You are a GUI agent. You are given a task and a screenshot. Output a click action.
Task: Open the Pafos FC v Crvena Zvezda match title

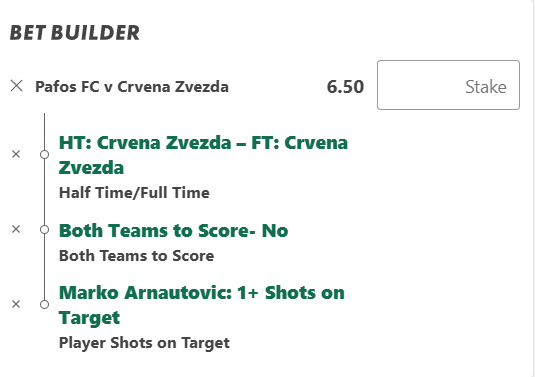click(x=132, y=87)
